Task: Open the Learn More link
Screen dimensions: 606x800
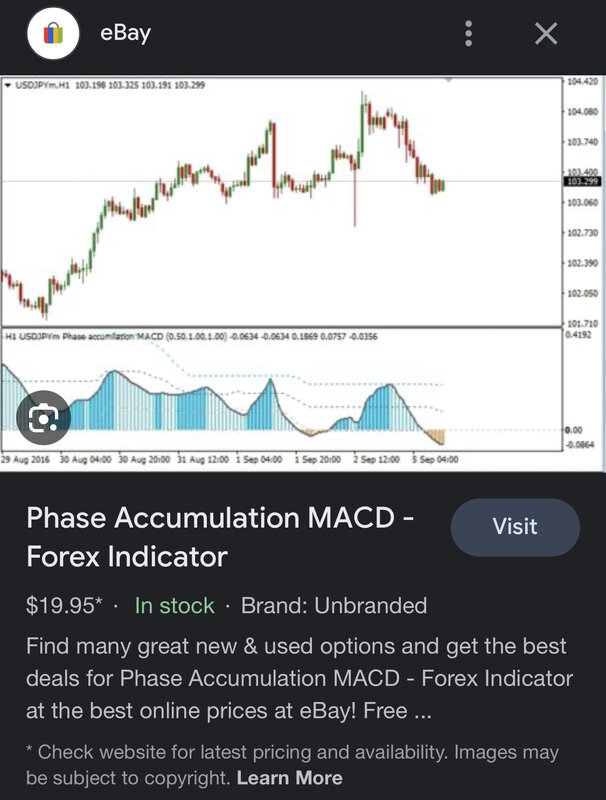Action: tap(290, 777)
